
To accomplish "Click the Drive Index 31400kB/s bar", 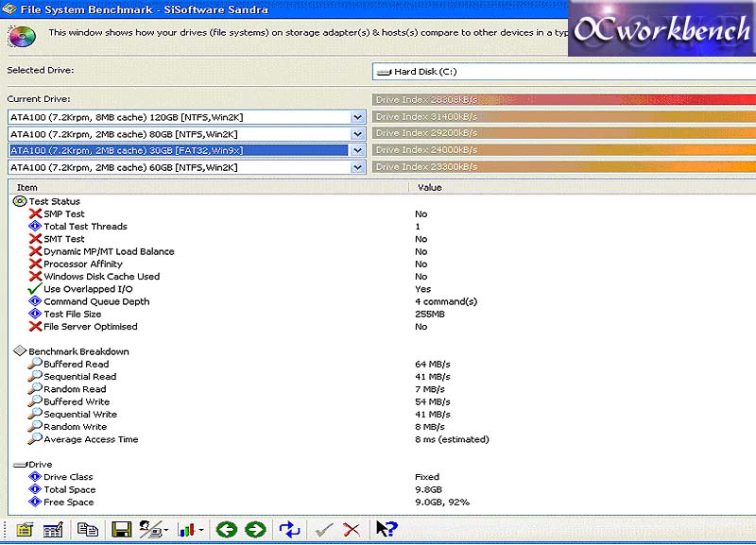I will pos(564,116).
